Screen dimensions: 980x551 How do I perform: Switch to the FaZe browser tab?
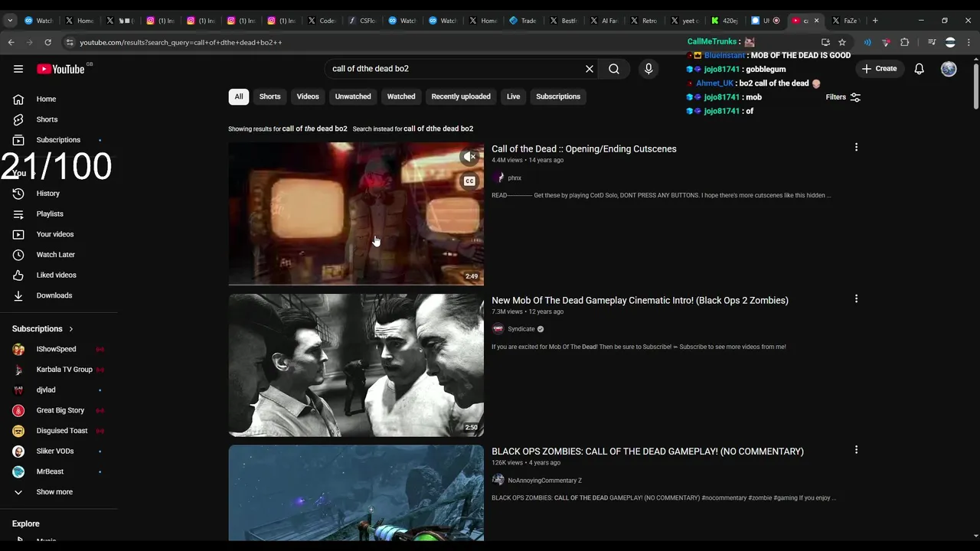click(845, 21)
